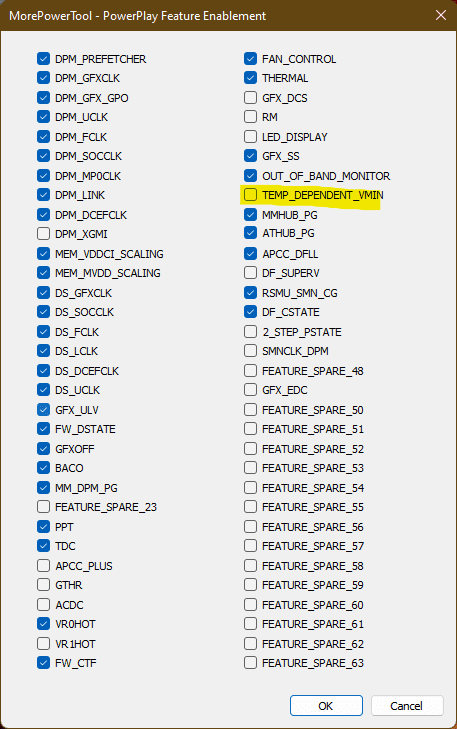Disable FW_DSTATE feature
The height and width of the screenshot is (729, 457).
pyautogui.click(x=43, y=429)
